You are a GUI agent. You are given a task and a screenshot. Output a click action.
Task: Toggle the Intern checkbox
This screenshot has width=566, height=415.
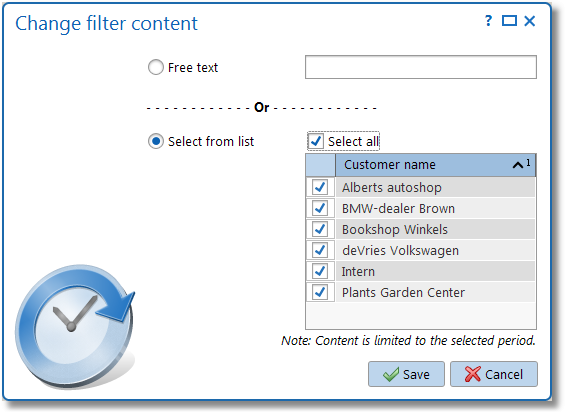320,271
